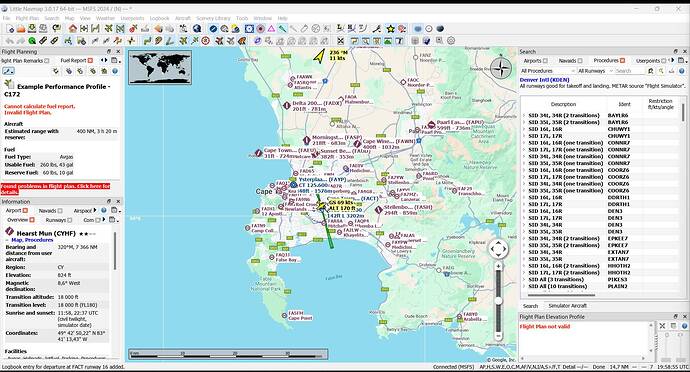This screenshot has width=690, height=372.
Task: Click the Procedures link under Hearst Mun
Action: (39, 240)
